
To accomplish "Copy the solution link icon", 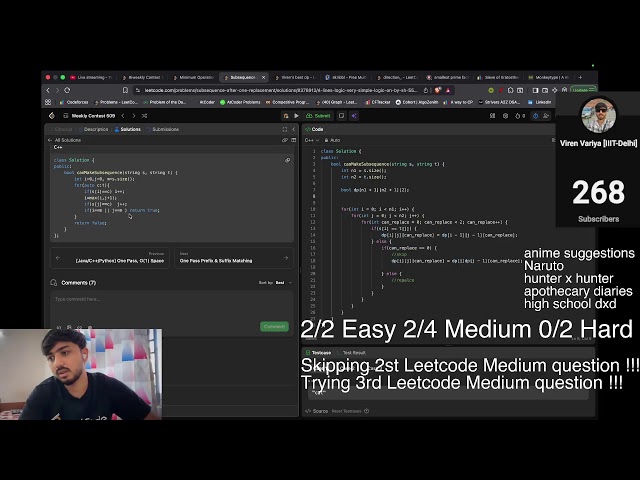I will click(285, 140).
